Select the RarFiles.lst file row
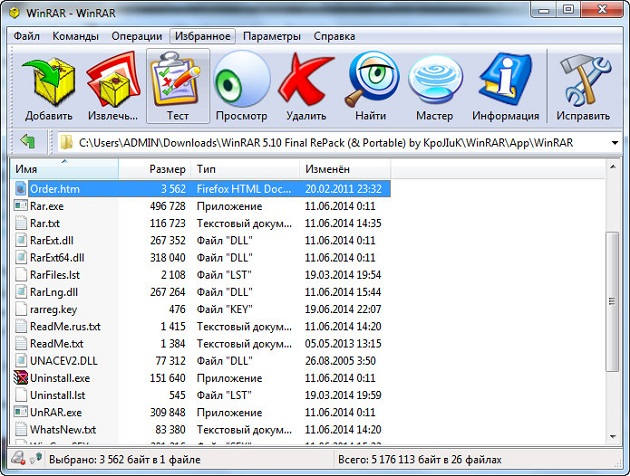 click(202, 275)
